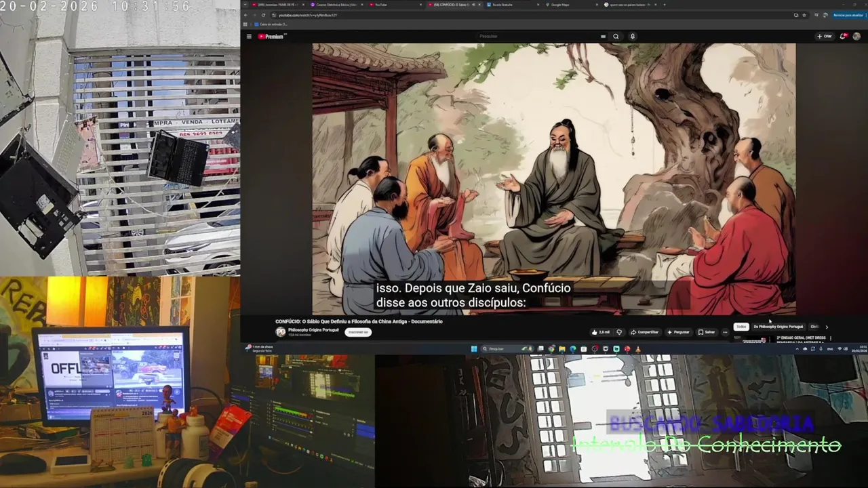Open File Explorer from the taskbar
The height and width of the screenshot is (488, 868).
click(562, 349)
